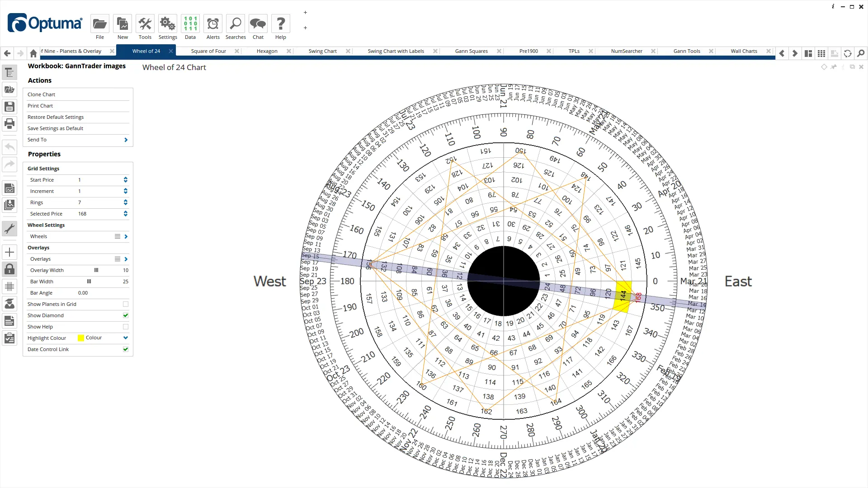Click the pin icon on chart header
868x488 pixels.
pyautogui.click(x=834, y=67)
